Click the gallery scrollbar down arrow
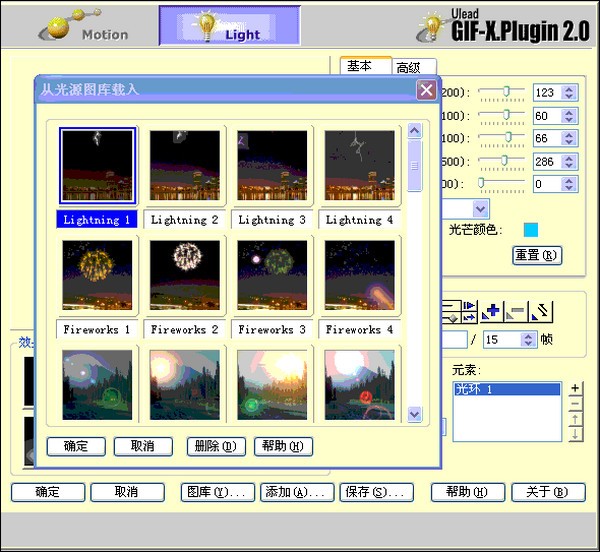The width and height of the screenshot is (600, 552). [x=415, y=414]
